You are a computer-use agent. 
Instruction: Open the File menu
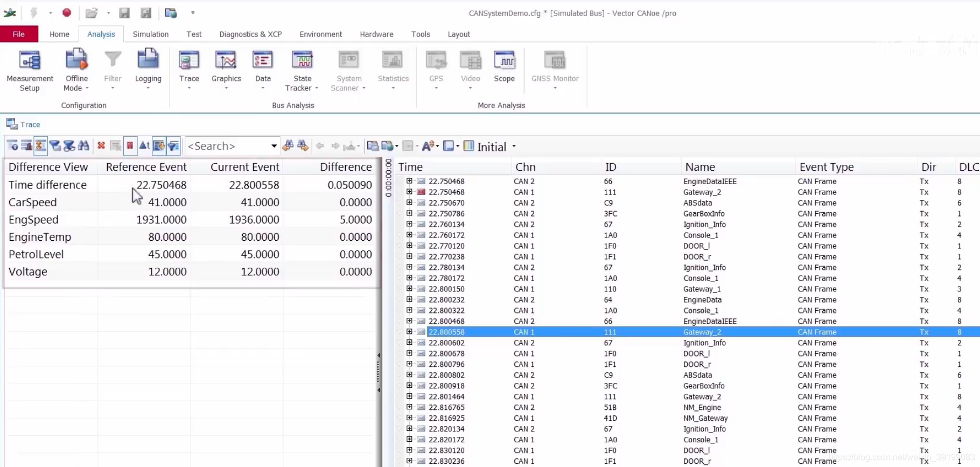coord(19,34)
